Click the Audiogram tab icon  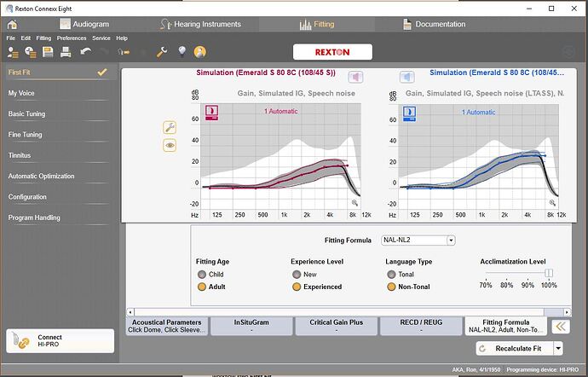click(x=65, y=24)
